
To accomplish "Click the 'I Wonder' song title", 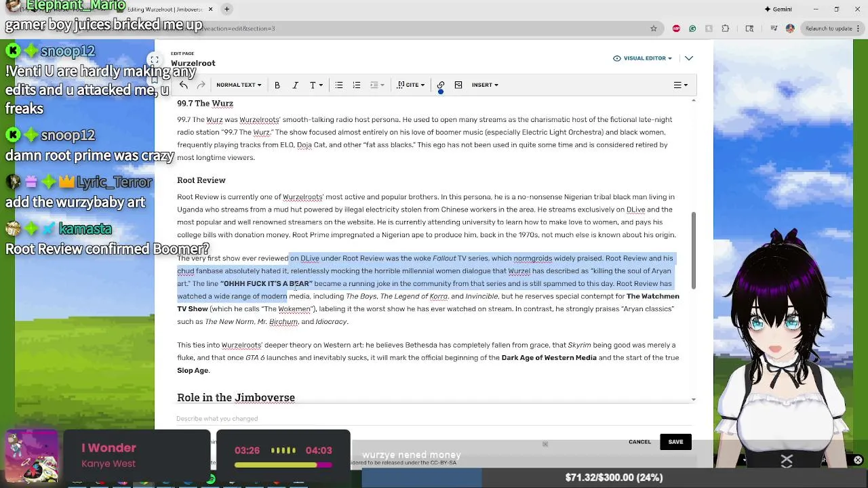I will click(x=108, y=448).
